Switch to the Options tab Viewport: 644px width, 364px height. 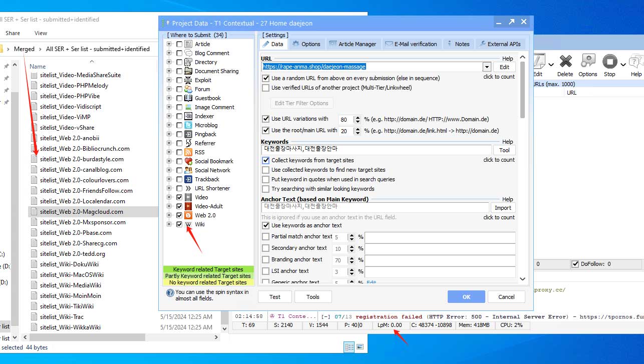306,44
